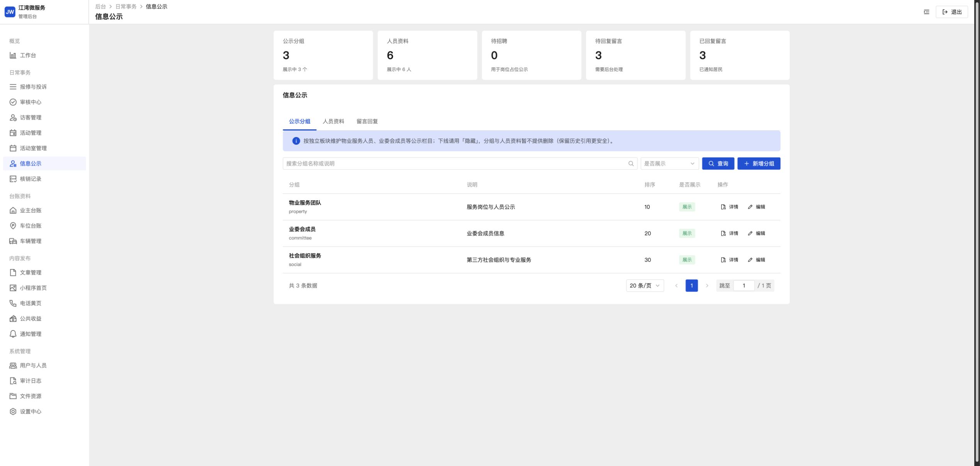Open 业主台账 house icon
The height and width of the screenshot is (466, 980).
pos(13,210)
